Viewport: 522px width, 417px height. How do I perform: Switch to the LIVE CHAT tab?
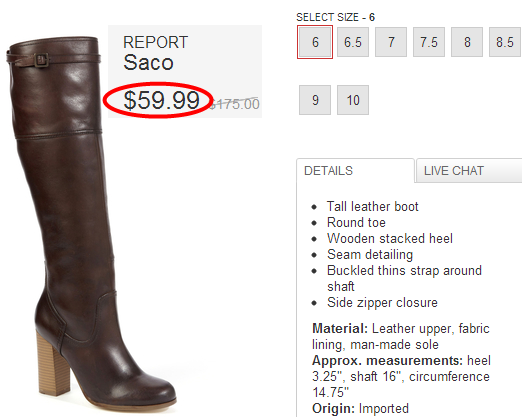click(469, 171)
